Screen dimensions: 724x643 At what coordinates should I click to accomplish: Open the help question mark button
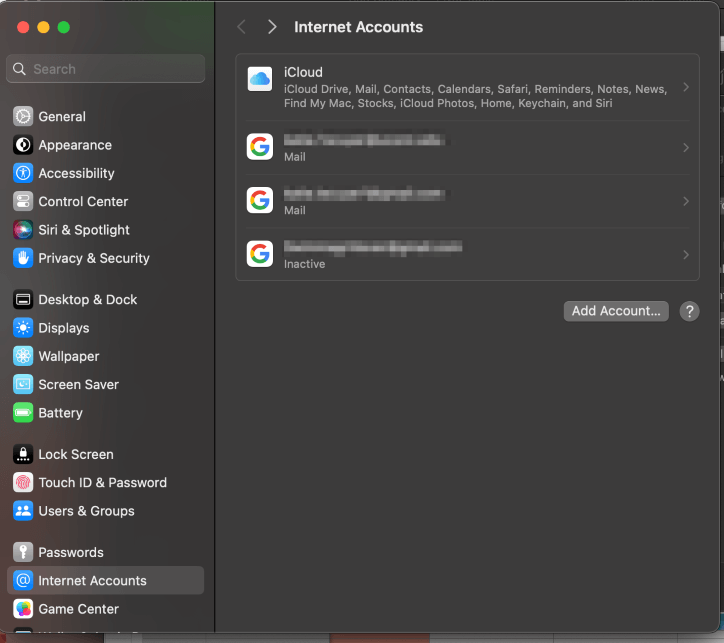pos(689,311)
